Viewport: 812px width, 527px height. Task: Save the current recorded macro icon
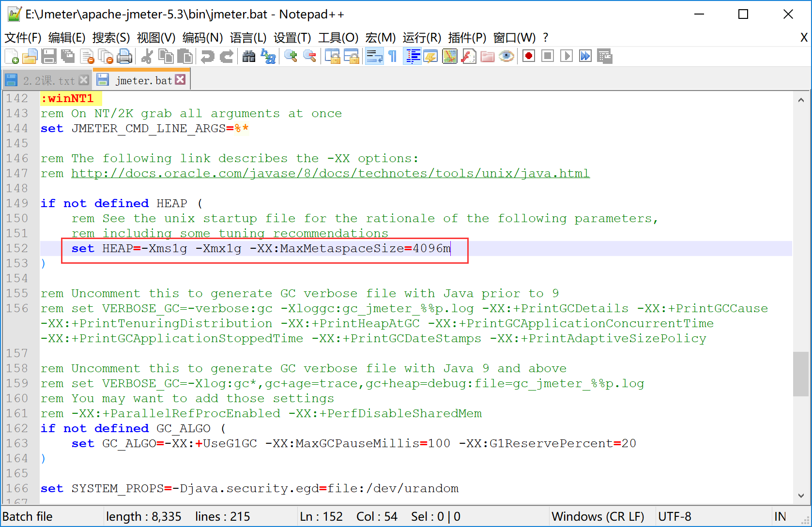pyautogui.click(x=604, y=56)
